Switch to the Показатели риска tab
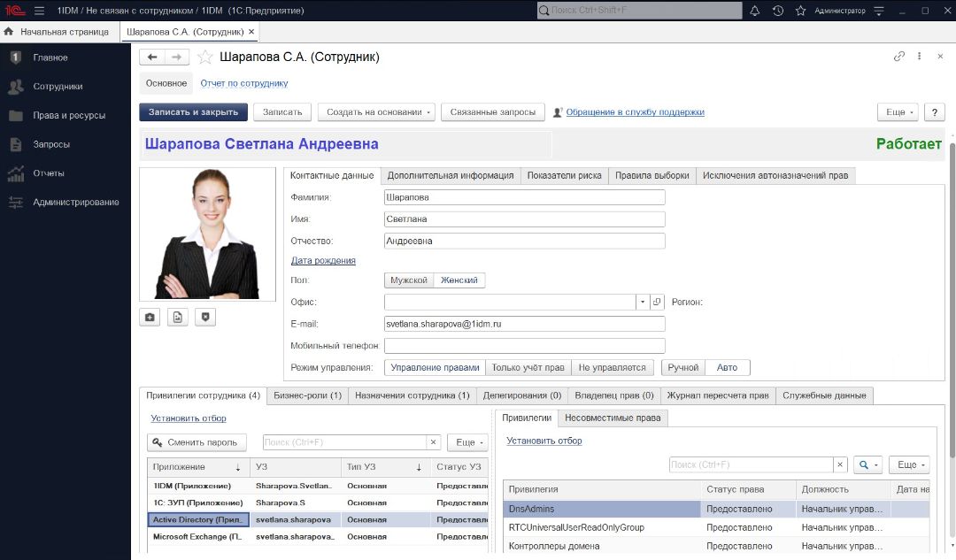 [x=564, y=175]
